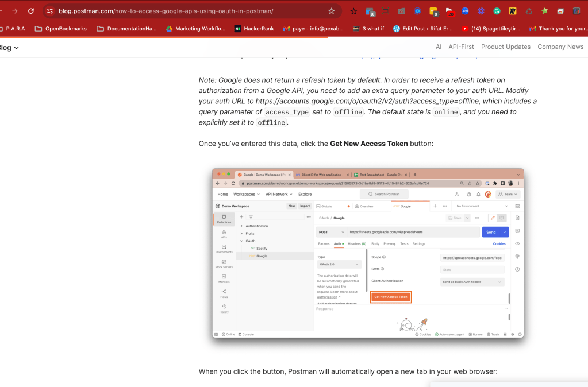This screenshot has width=588, height=387.
Task: Open the Company News category
Action: coord(560,47)
